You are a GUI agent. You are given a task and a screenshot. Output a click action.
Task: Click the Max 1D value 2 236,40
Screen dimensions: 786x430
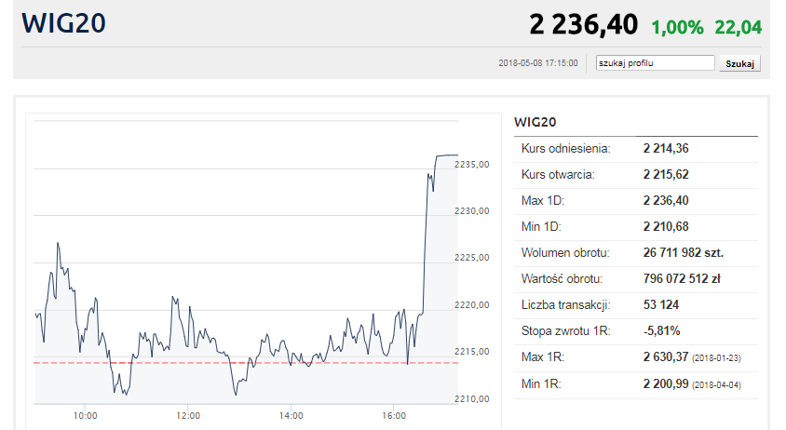tap(666, 200)
